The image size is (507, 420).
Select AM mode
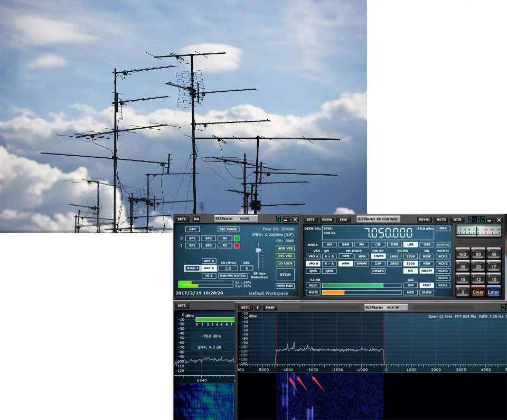pyautogui.click(x=329, y=245)
